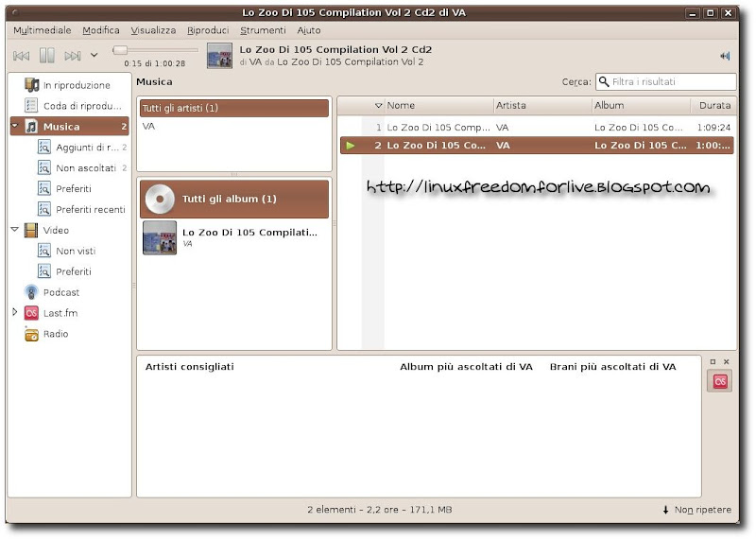756x540 pixels.
Task: Skip to the next track
Action: [73, 56]
